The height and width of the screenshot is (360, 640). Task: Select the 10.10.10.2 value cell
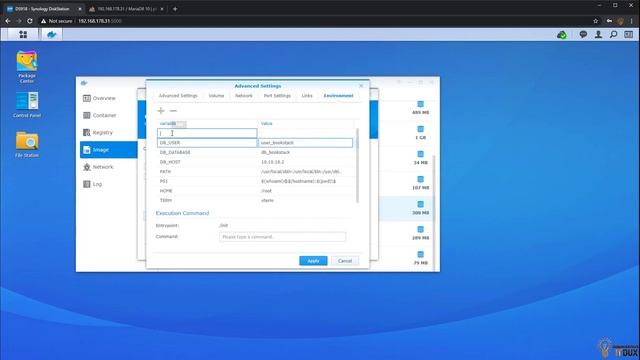(x=306, y=162)
